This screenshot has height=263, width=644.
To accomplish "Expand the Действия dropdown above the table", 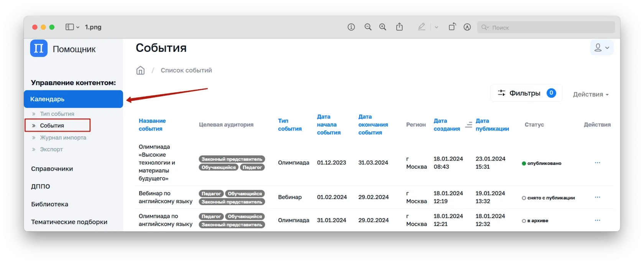I will [x=590, y=95].
